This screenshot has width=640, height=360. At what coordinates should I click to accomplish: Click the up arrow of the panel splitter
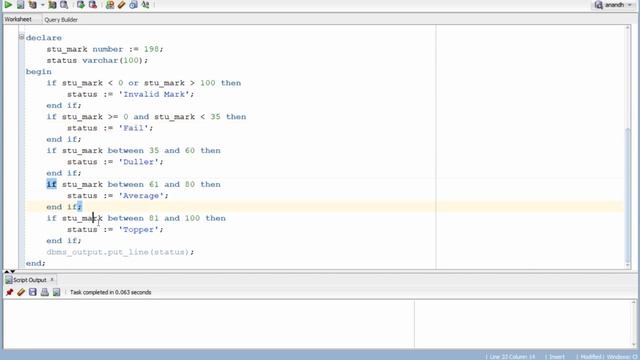(7, 271)
